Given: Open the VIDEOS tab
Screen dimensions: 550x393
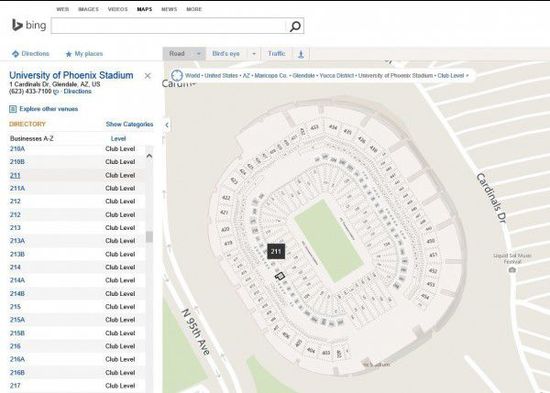Looking at the screenshot, I should 118,9.
